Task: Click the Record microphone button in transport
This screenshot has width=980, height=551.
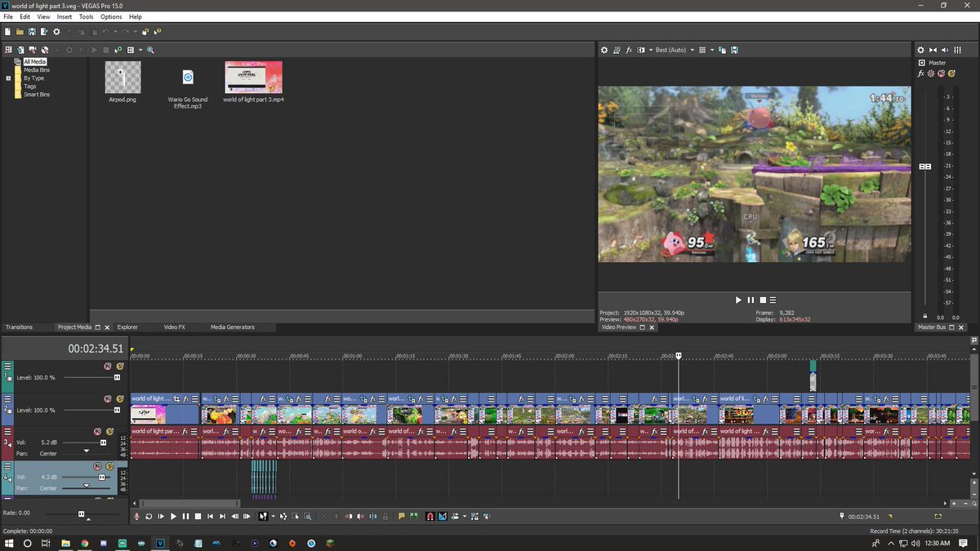Action: click(x=136, y=516)
